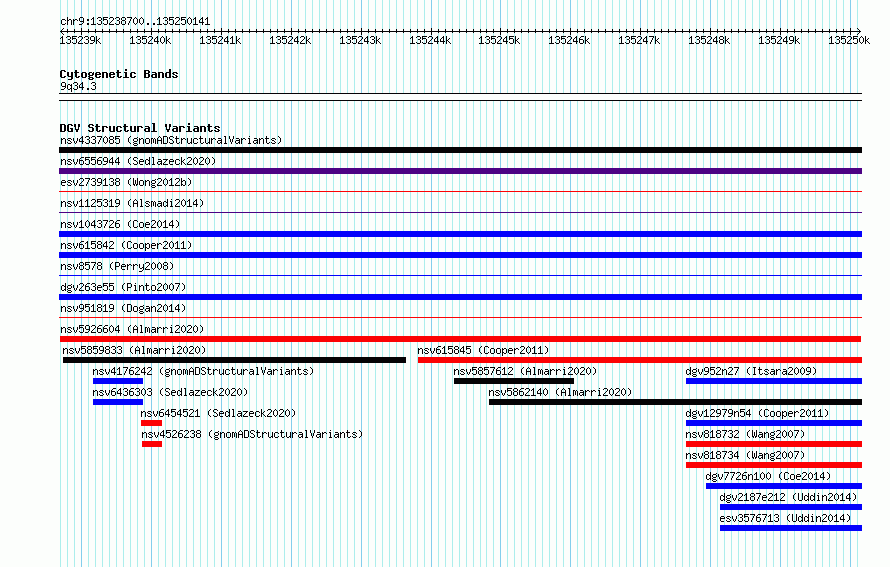Screen dimensions: 890x567
Task: Select the blue dgv7726n100 variant bar
Action: [784, 486]
